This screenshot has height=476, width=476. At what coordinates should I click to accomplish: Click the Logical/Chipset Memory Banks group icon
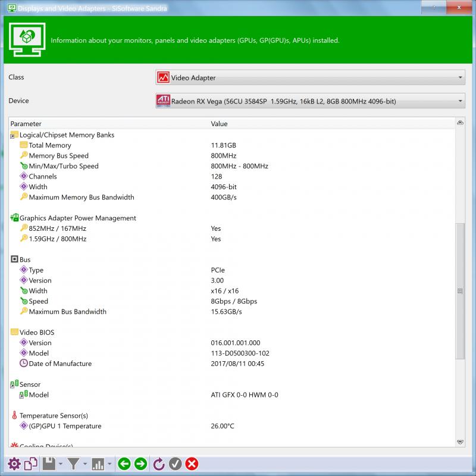[x=14, y=134]
